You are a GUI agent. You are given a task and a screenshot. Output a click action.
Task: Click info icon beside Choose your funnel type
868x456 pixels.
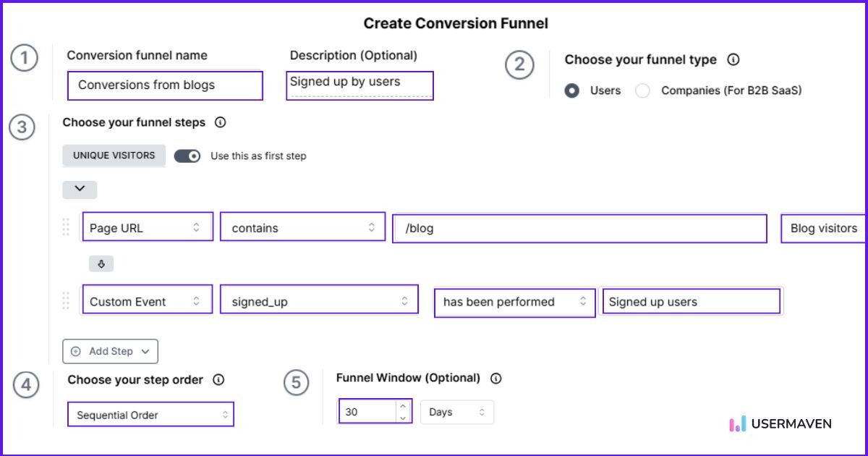(733, 60)
